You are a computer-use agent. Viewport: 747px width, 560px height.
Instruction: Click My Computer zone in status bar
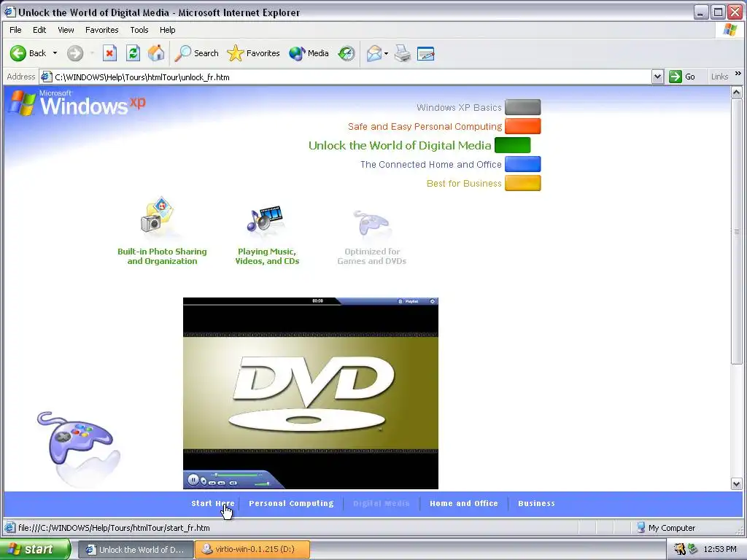tap(665, 528)
